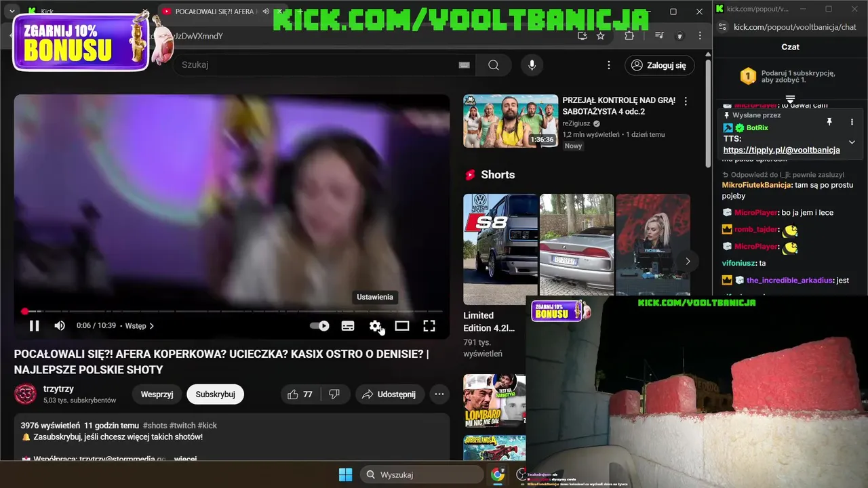Viewport: 868px width, 488px height.
Task: Click the Udostępnij share button
Action: pyautogui.click(x=389, y=394)
